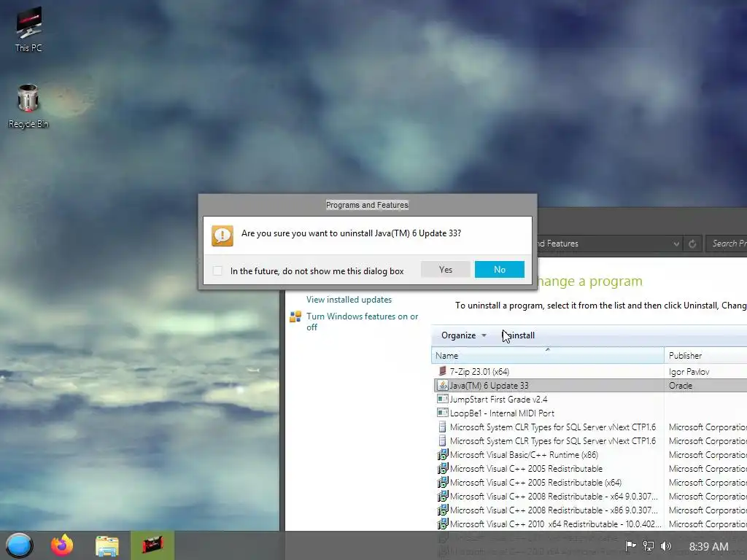Select JumpStart First Grade v2.4
The image size is (747, 560).
click(498, 400)
